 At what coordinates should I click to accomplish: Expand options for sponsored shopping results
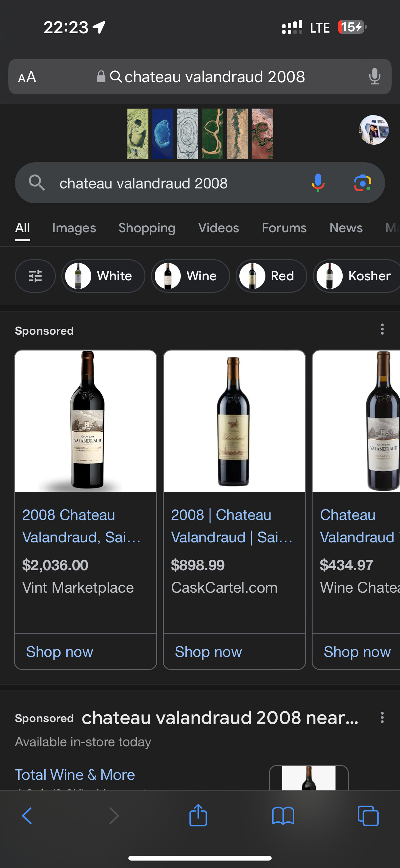pyautogui.click(x=382, y=329)
